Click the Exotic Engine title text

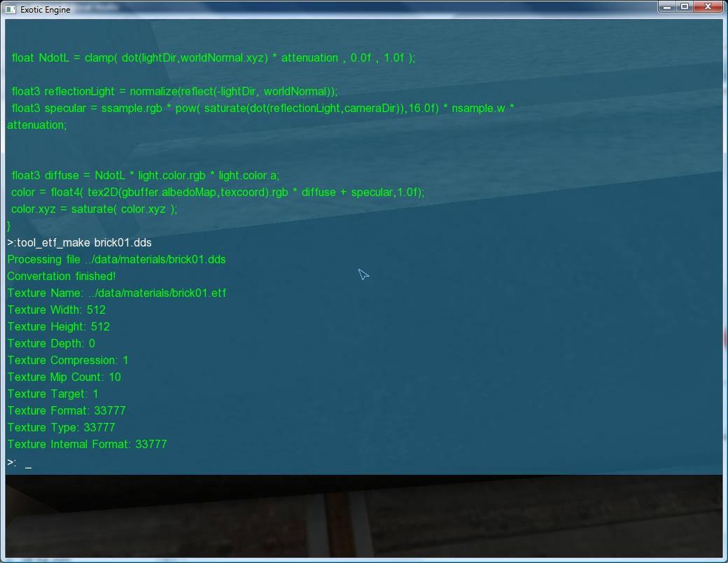point(45,10)
